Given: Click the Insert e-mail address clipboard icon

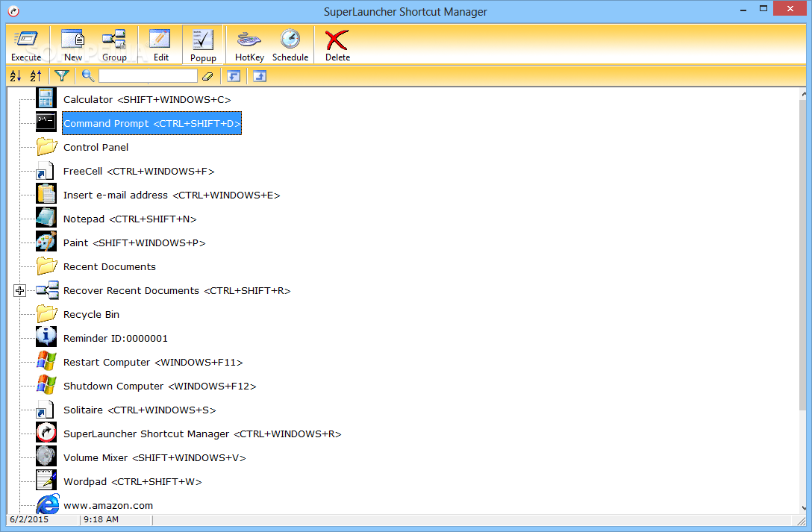Looking at the screenshot, I should pyautogui.click(x=46, y=194).
